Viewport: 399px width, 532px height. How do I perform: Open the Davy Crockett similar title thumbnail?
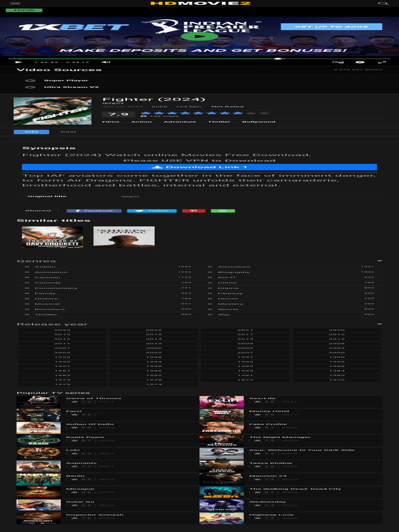pos(52,237)
